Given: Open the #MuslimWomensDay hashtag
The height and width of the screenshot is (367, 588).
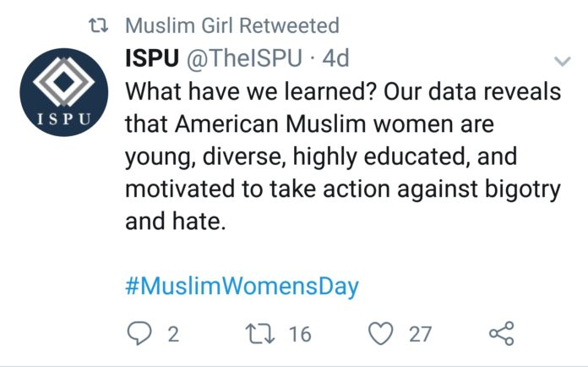Looking at the screenshot, I should [242, 287].
